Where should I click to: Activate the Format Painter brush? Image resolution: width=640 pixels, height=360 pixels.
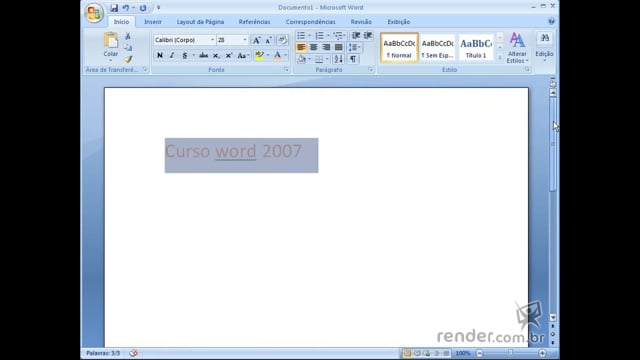point(128,59)
